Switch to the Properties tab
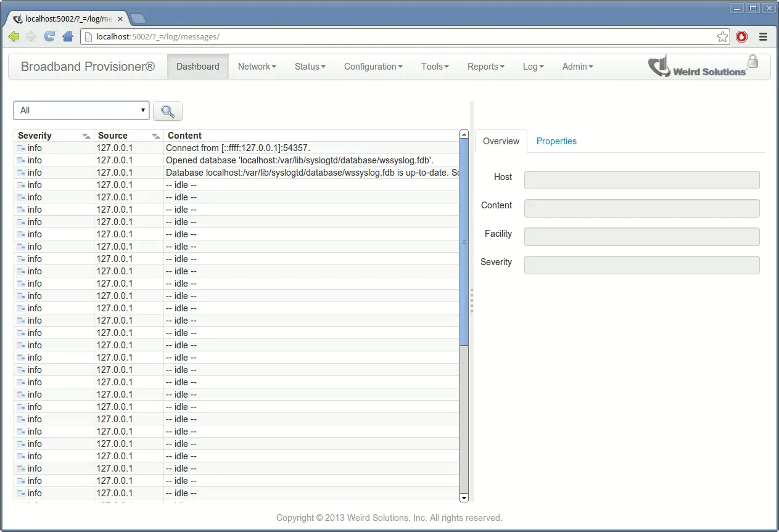Screen dimensions: 779x532 [x=556, y=141]
